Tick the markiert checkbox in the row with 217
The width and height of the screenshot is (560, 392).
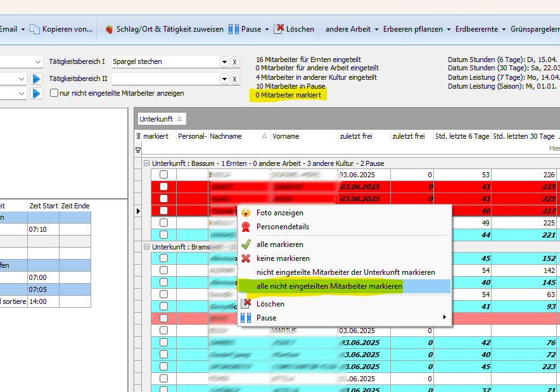click(163, 211)
